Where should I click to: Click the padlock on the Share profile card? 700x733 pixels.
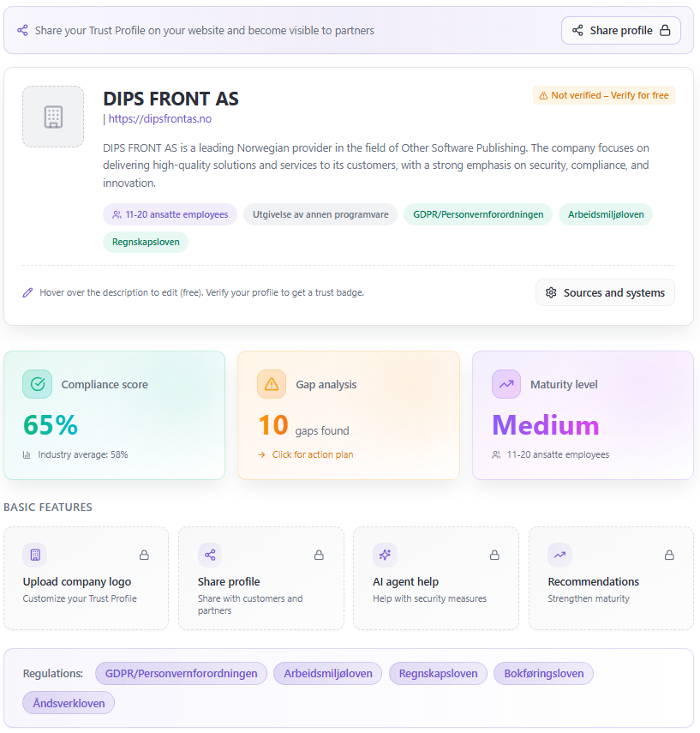(320, 555)
